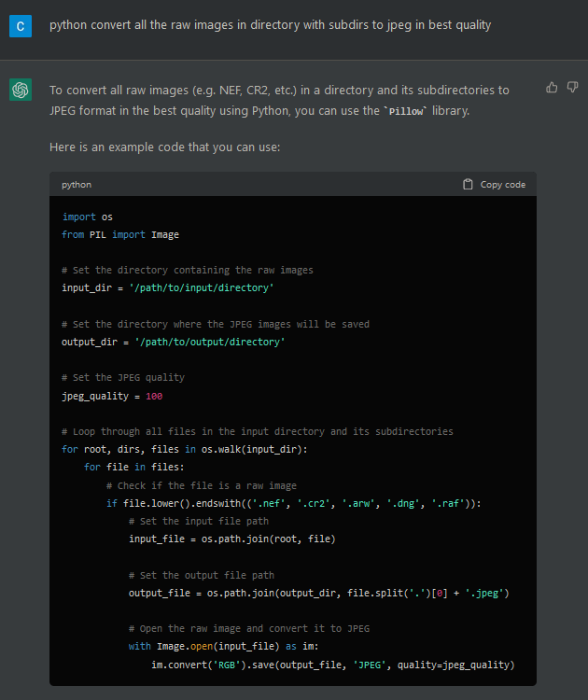Image resolution: width=588 pixels, height=700 pixels.
Task: Click the clipboard icon in code header
Action: [x=468, y=185]
